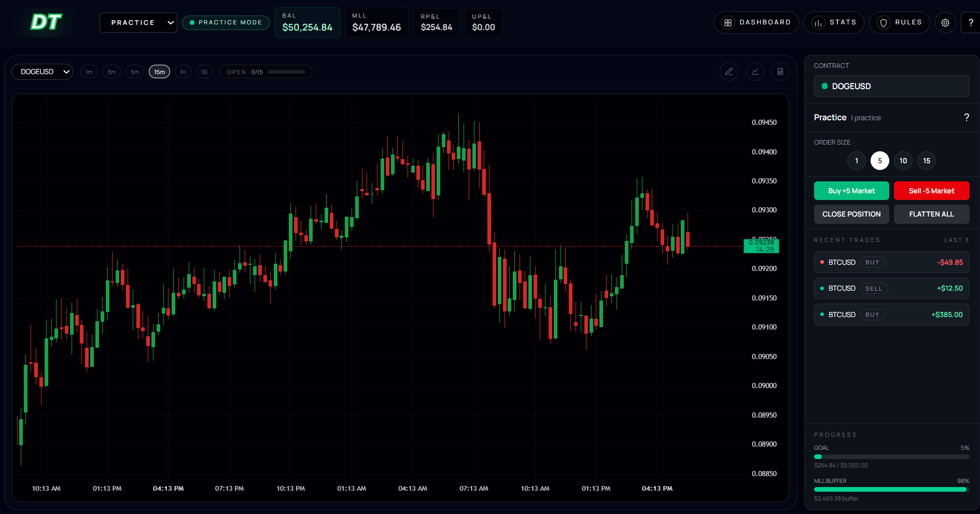Switch the timeframe to 1H

coord(183,72)
